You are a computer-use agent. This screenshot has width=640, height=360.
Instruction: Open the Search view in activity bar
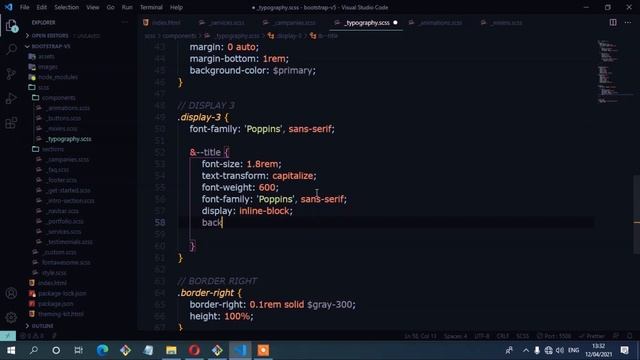click(11, 49)
